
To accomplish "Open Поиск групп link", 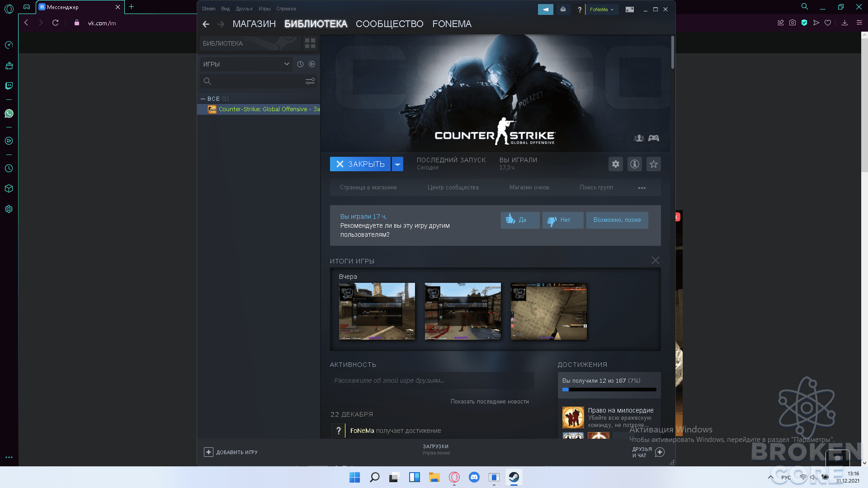I will [x=596, y=188].
